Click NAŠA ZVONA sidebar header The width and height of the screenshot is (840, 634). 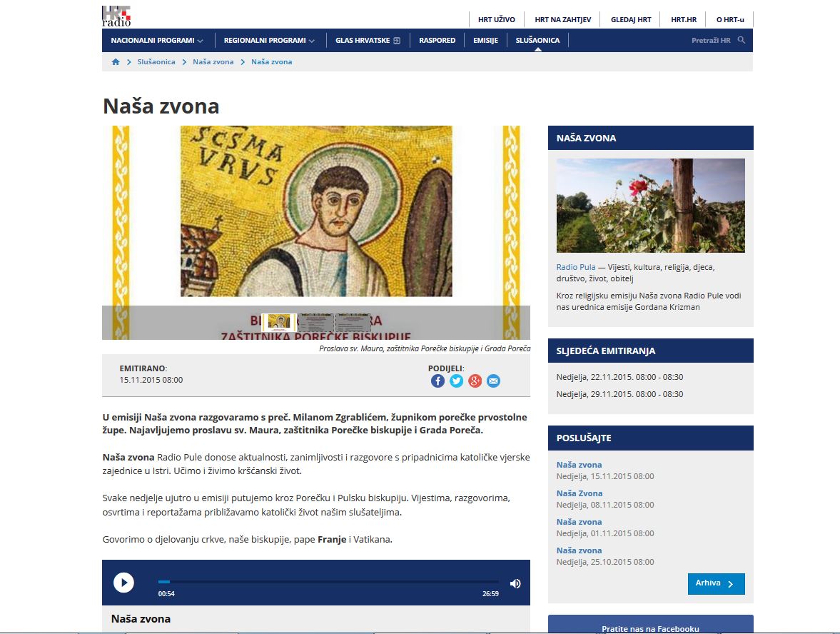tap(650, 138)
